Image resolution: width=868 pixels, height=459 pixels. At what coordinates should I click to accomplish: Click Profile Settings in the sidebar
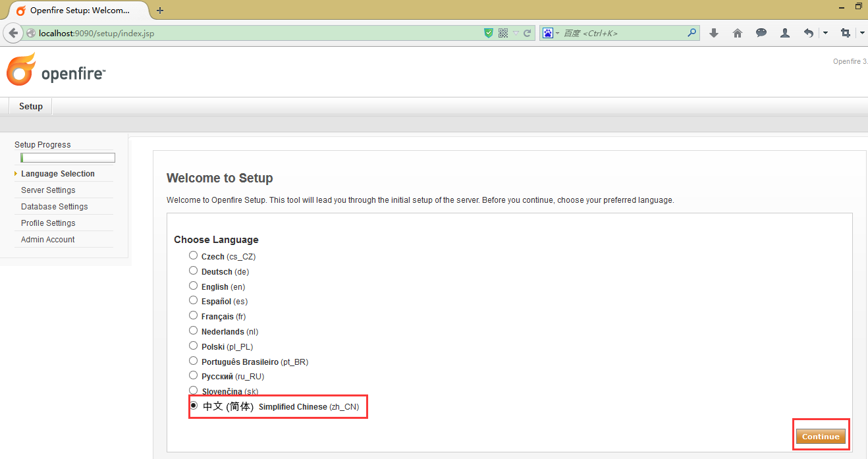coord(48,223)
